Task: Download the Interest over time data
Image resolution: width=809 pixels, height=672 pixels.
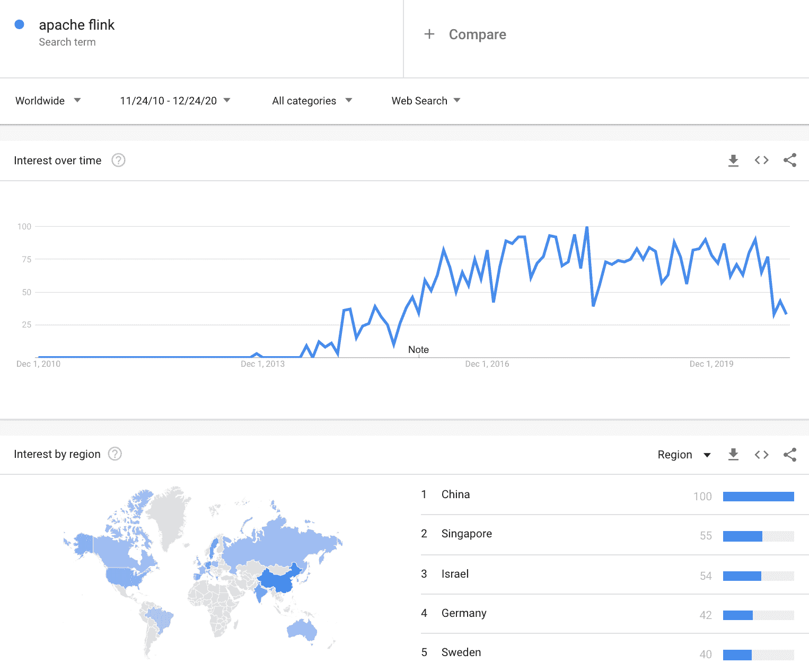Action: (733, 160)
